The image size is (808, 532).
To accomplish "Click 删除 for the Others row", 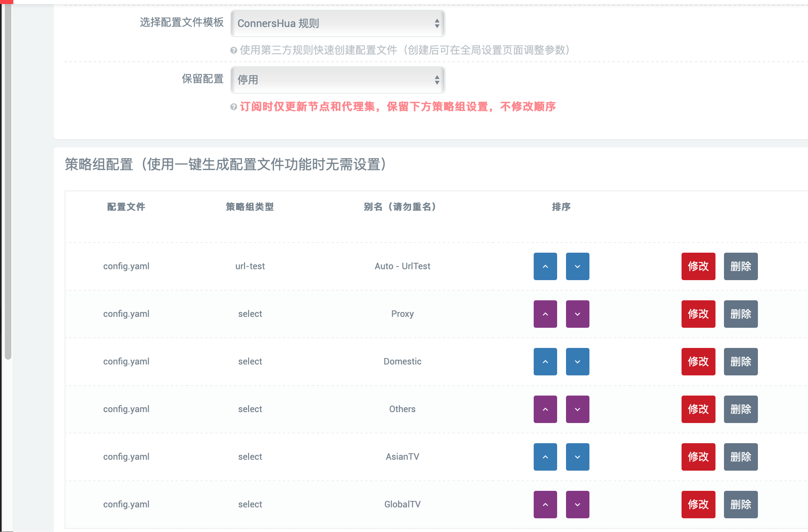I will pos(741,409).
